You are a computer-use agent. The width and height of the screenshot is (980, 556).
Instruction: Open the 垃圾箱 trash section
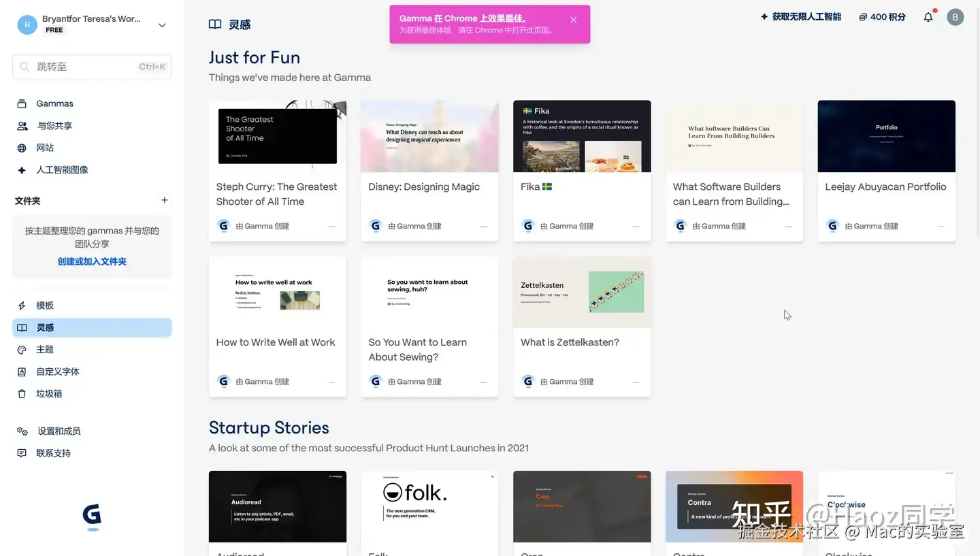(x=49, y=393)
